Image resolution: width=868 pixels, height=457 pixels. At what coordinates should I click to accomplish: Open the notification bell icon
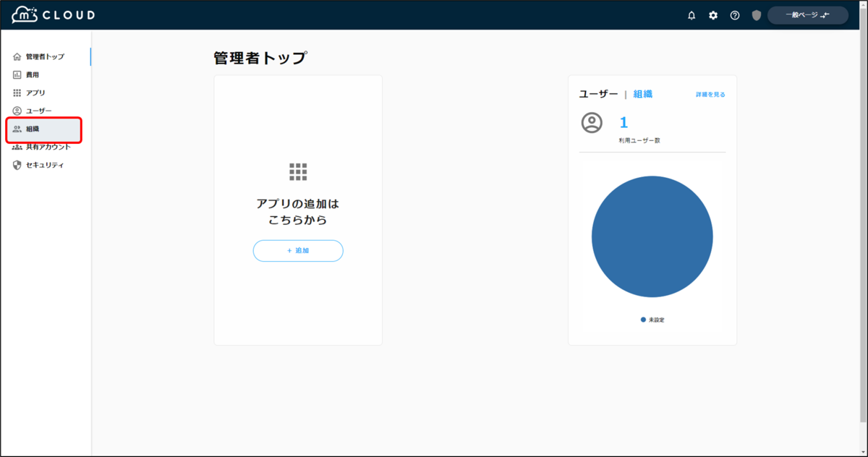(692, 14)
